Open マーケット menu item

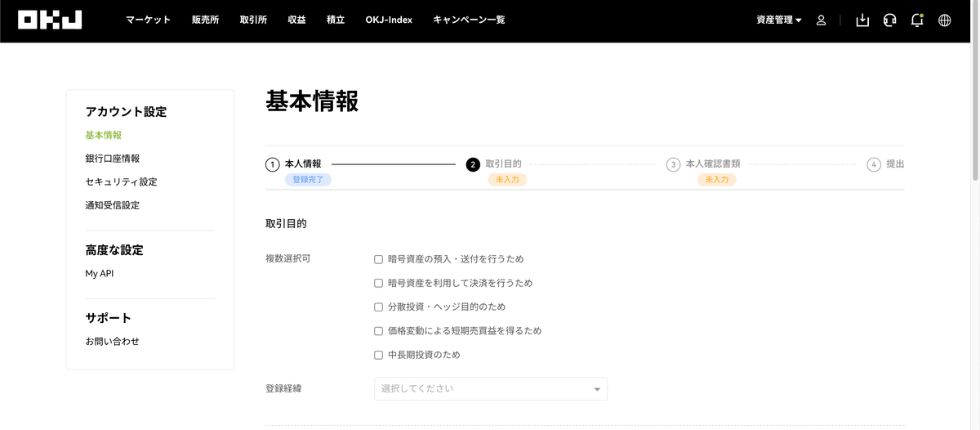(149, 20)
